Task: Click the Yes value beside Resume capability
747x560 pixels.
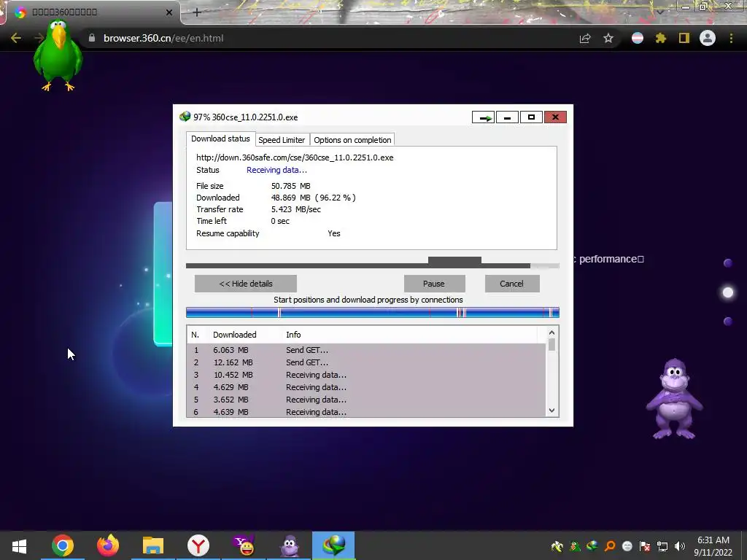Action: coord(334,233)
